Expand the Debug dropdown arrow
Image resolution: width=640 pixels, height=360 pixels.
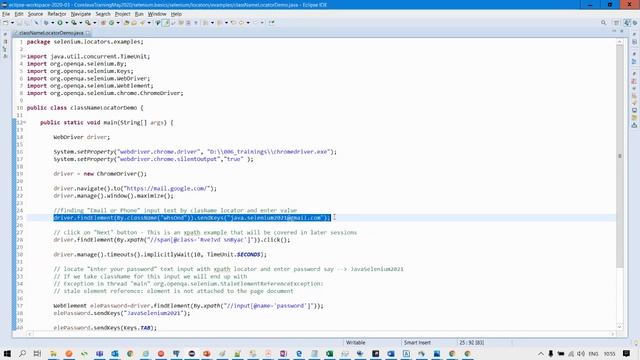53,22
